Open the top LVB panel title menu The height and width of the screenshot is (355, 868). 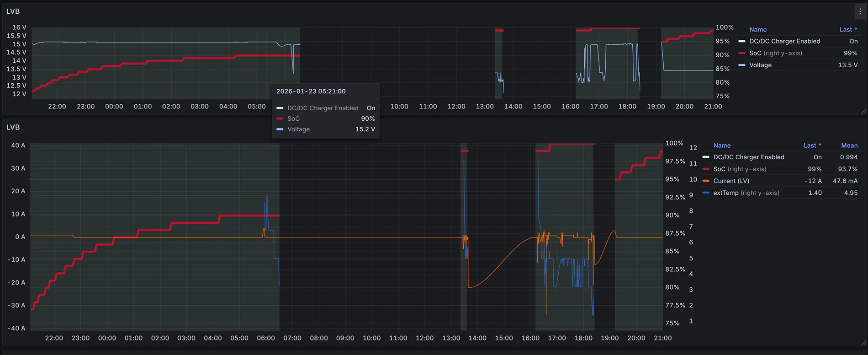(x=13, y=11)
